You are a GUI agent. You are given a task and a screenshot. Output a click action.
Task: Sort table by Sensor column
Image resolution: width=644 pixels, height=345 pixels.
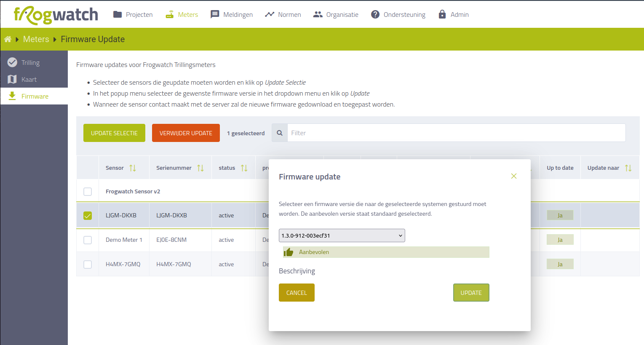click(133, 168)
